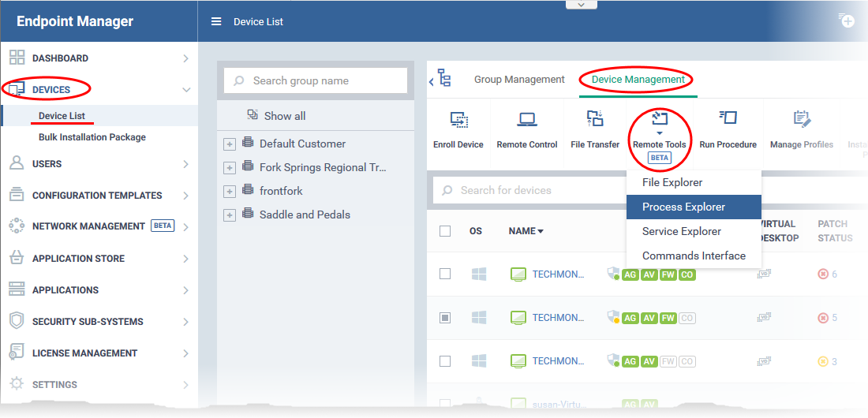Expand the Settings menu chevron
The height and width of the screenshot is (418, 868).
[x=186, y=385]
